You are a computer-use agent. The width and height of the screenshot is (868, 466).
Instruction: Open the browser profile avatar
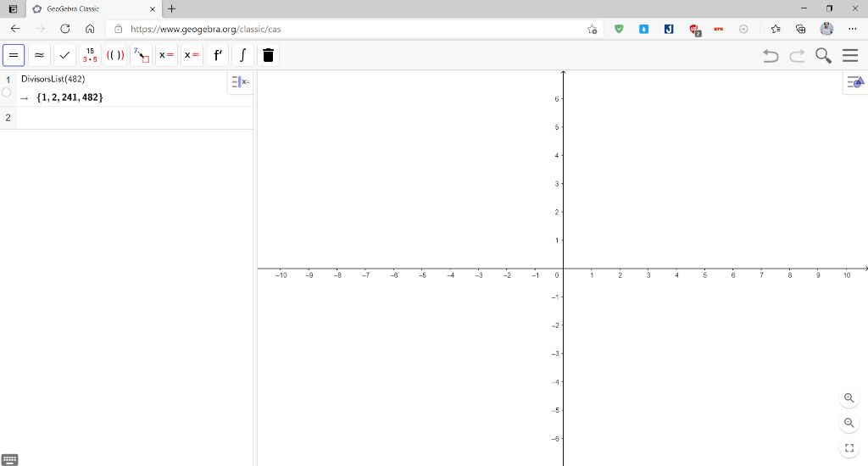826,29
